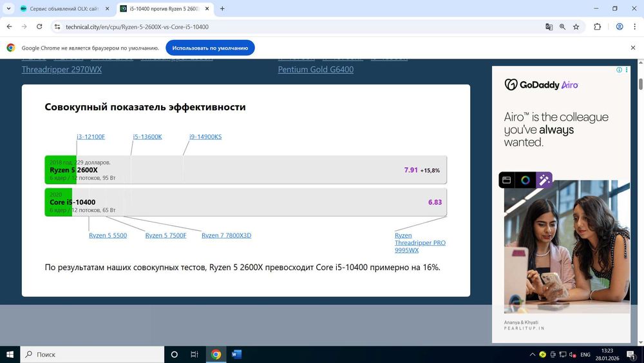
Task: Open the Pentium Gold G6400 link
Action: click(316, 70)
